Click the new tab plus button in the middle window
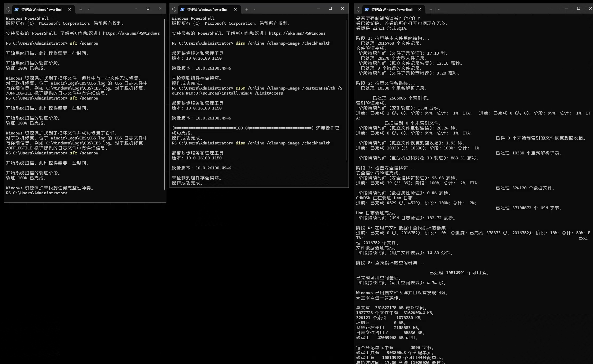 coord(247,9)
